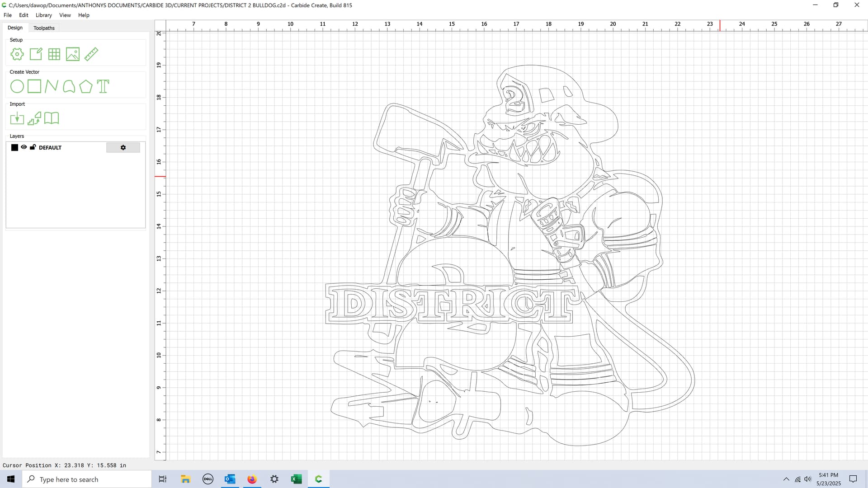This screenshot has width=868, height=488.
Task: Click the document edit setup icon
Action: (36, 54)
